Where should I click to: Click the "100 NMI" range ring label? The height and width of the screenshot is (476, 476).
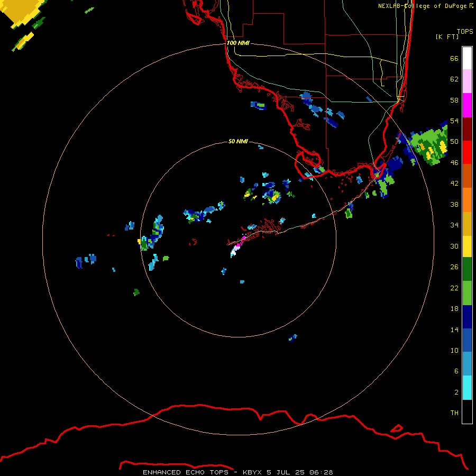point(238,43)
